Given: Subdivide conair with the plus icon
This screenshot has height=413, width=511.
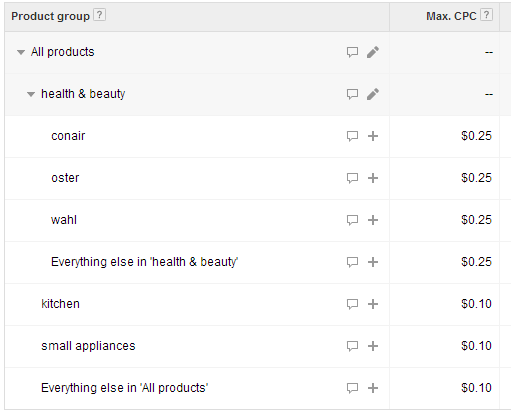Looking at the screenshot, I should pos(373,136).
